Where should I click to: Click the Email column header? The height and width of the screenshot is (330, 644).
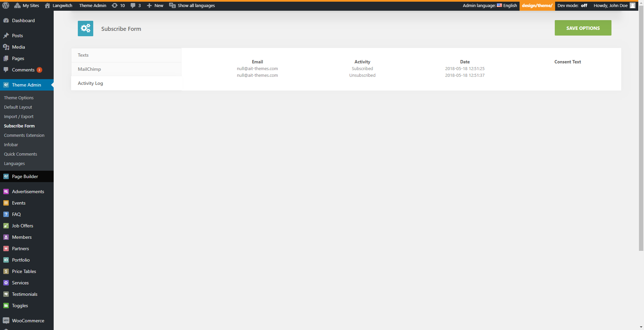tap(257, 62)
